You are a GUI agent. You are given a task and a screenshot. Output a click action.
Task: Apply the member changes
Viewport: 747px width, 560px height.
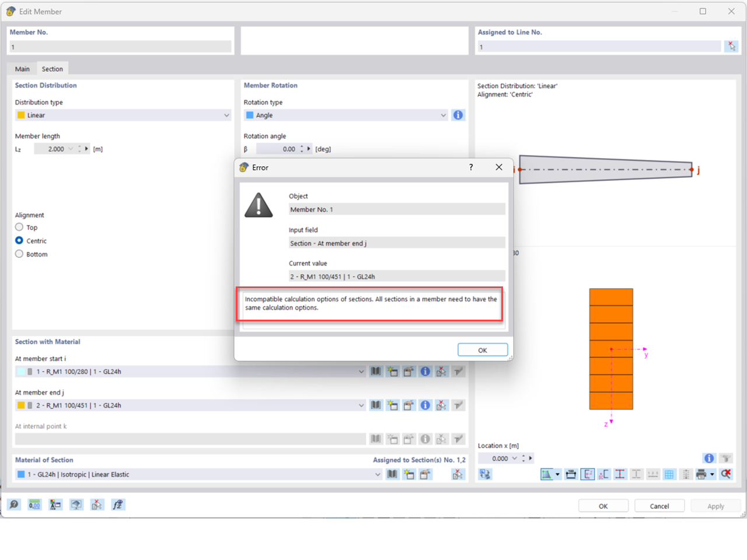[x=715, y=505]
